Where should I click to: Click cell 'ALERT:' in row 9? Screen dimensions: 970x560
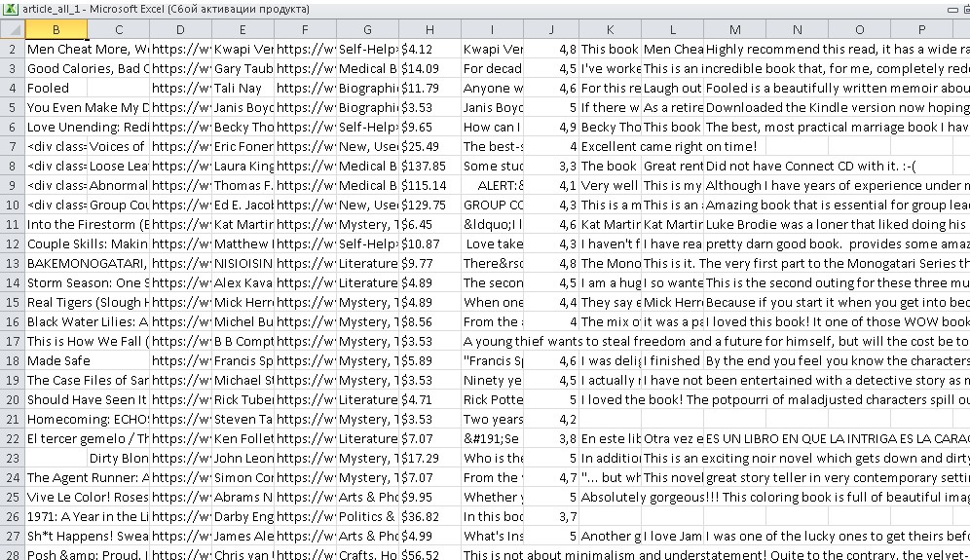click(x=493, y=186)
